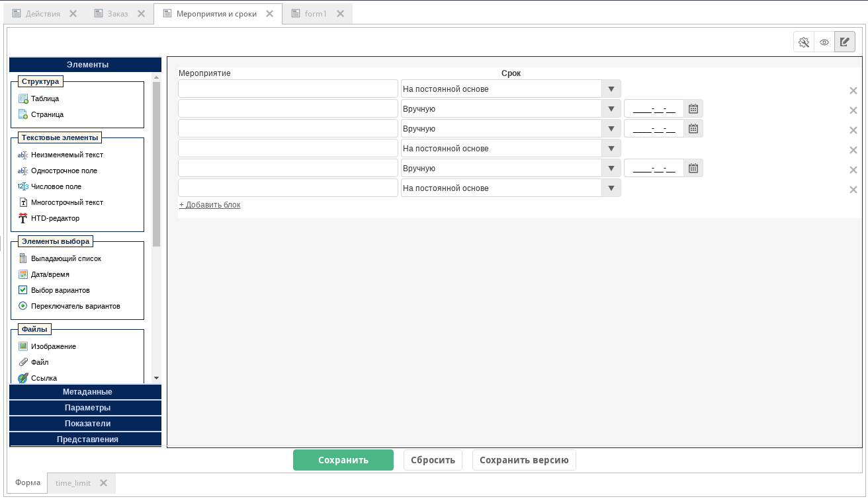Switch to the Действия tab

pyautogui.click(x=43, y=13)
